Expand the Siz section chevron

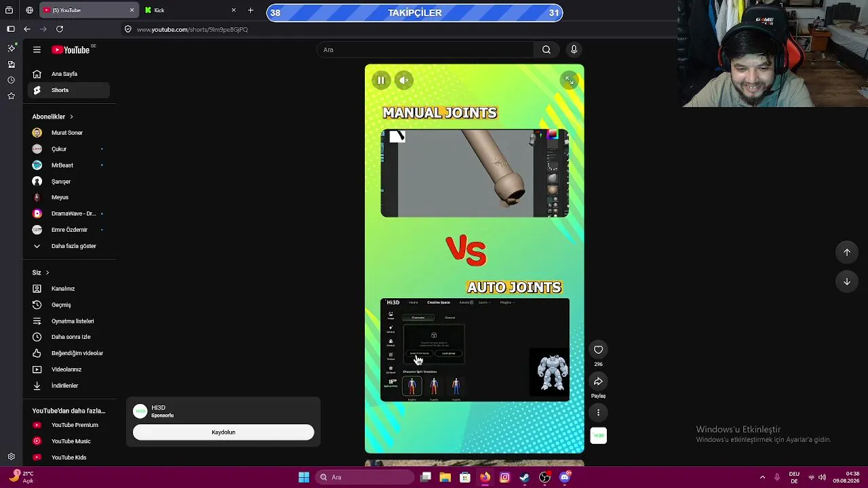[47, 272]
